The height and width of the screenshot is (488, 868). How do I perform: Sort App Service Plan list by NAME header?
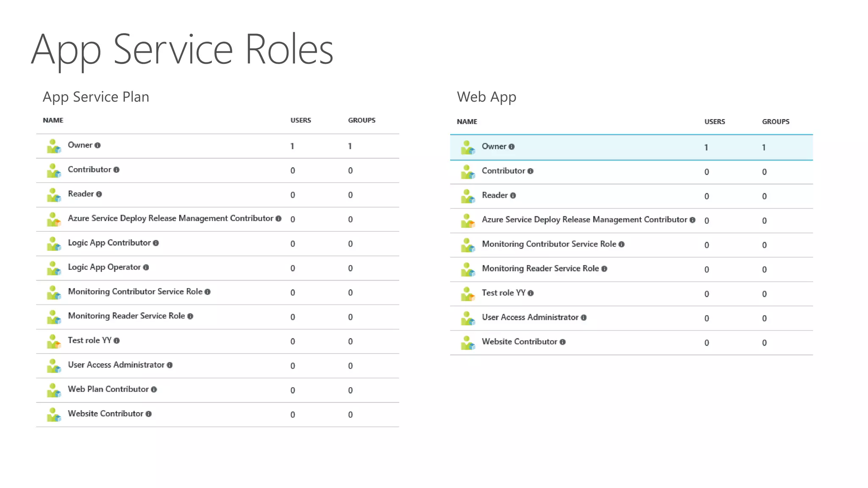(53, 120)
